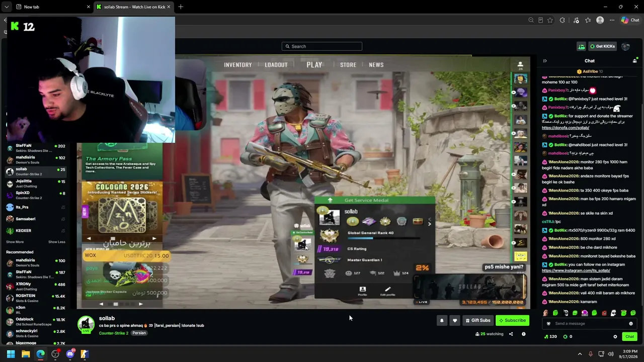This screenshot has width=644, height=362.
Task: Click the browser zoom icon
Action: coord(531,20)
